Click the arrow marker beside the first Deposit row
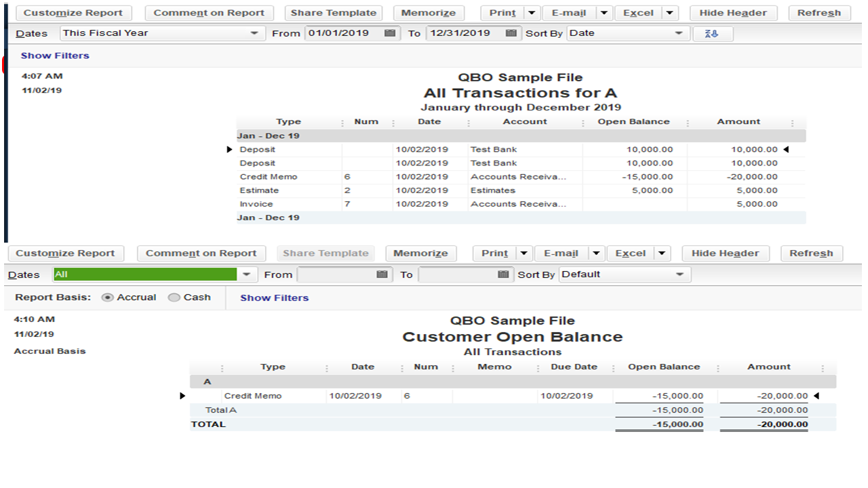This screenshot has height=488, width=868. click(229, 149)
